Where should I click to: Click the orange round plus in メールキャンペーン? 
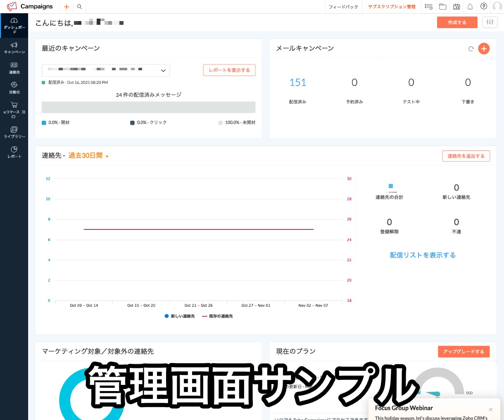pos(484,48)
